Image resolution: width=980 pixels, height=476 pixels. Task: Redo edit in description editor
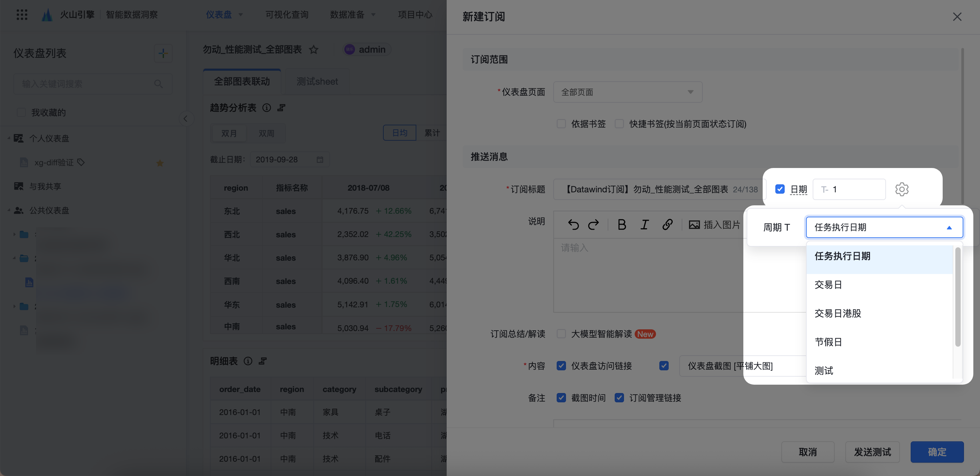[x=593, y=224]
